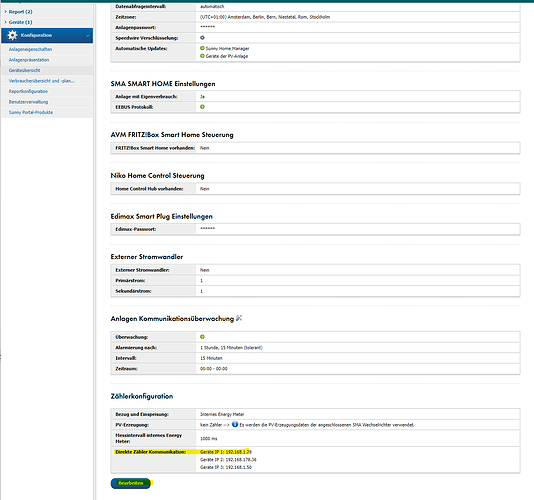Go to Reportkonfiguration
Viewport: 534px width, 500px height.
[x=28, y=91]
